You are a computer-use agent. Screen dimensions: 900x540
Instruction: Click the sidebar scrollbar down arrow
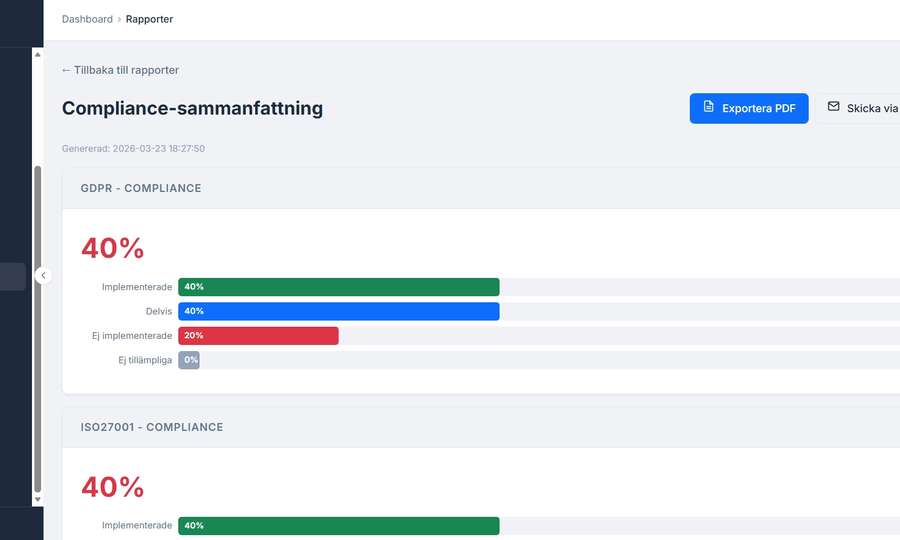(38, 498)
